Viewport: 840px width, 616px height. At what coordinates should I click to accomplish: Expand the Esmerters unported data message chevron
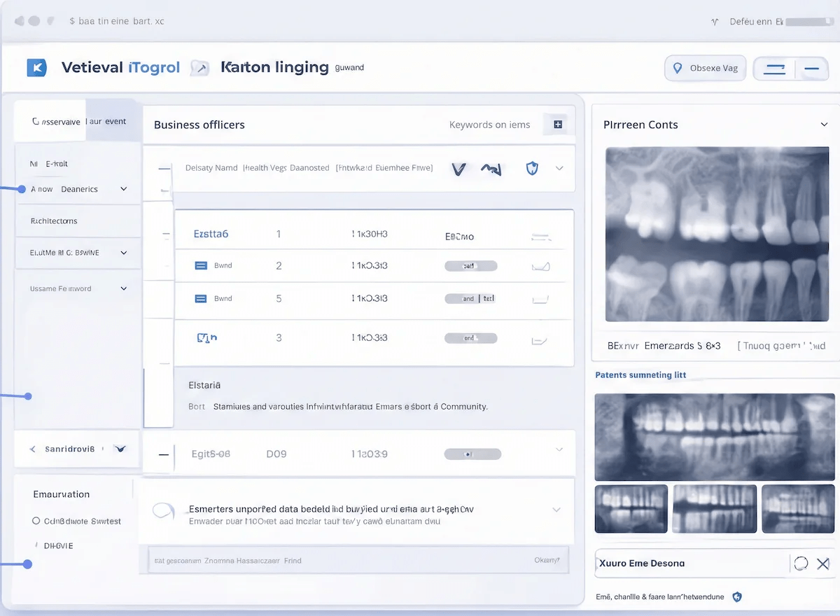(556, 510)
